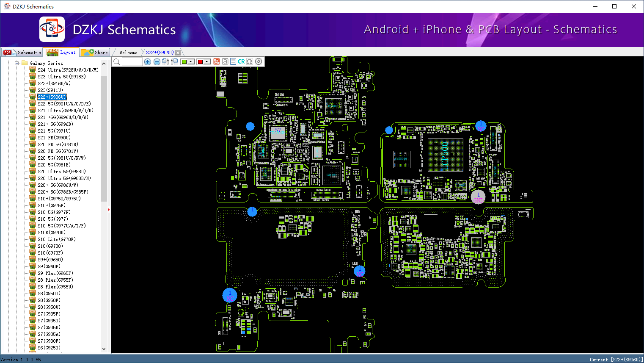Click the PADS icon beside S24 Ultra
The image size is (644, 363).
pyautogui.click(x=33, y=70)
